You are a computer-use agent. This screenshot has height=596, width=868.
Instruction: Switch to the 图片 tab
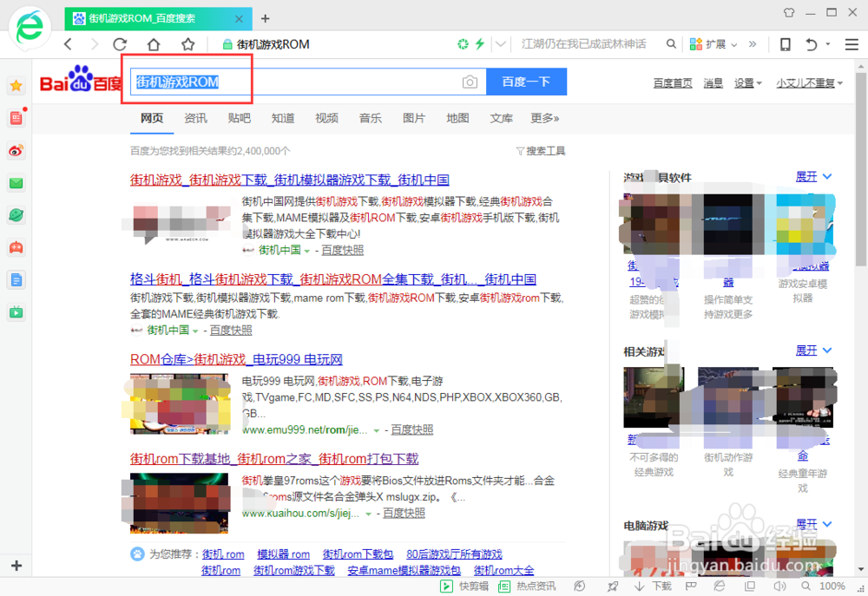414,118
